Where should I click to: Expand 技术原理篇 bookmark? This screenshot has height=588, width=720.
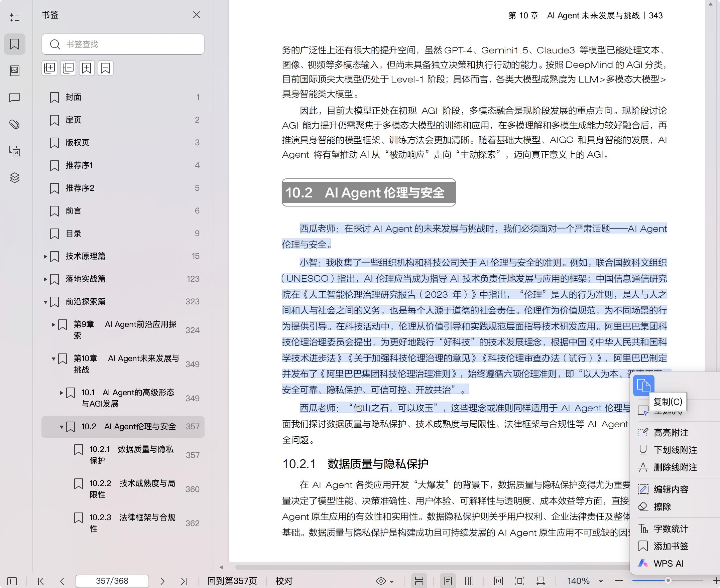coord(45,256)
